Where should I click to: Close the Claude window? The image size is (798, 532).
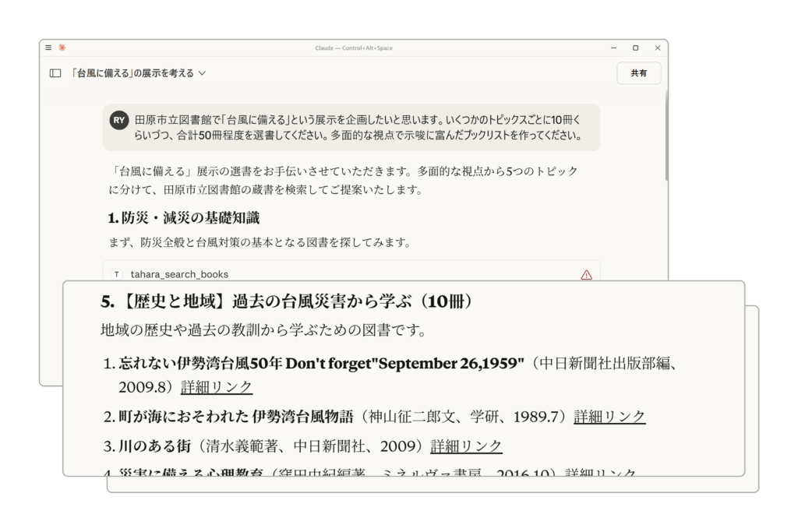coord(657,48)
